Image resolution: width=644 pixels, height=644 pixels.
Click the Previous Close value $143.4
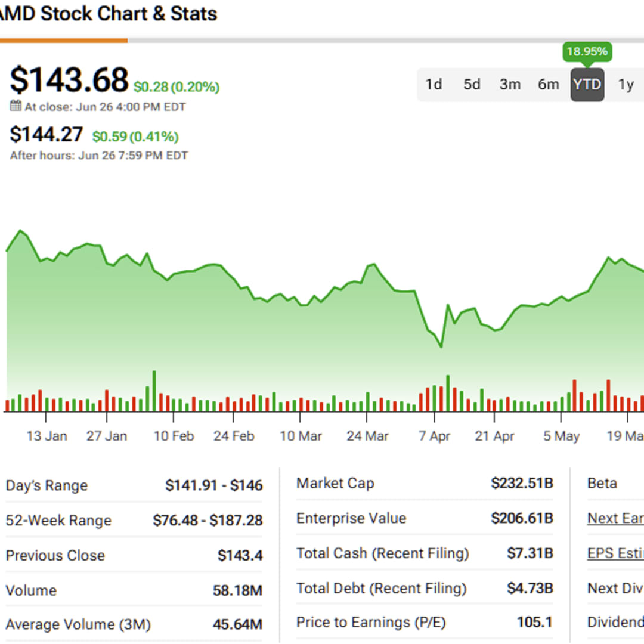(240, 556)
